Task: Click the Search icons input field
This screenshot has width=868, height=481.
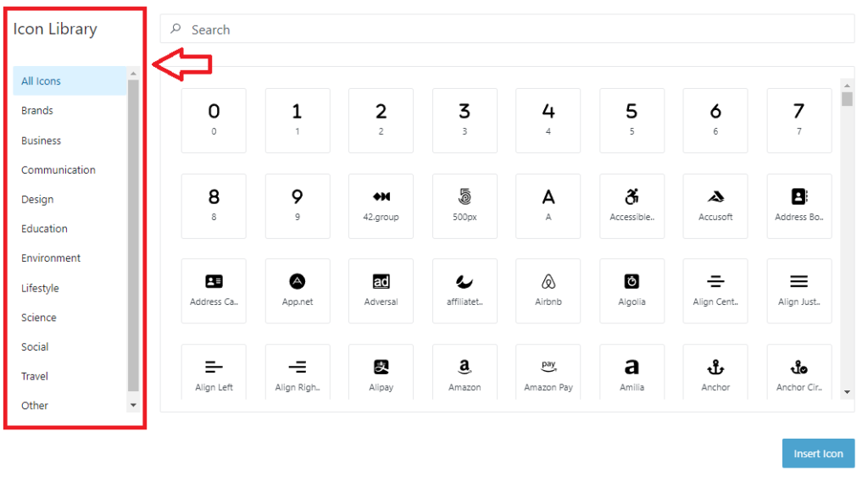Action: tap(509, 30)
